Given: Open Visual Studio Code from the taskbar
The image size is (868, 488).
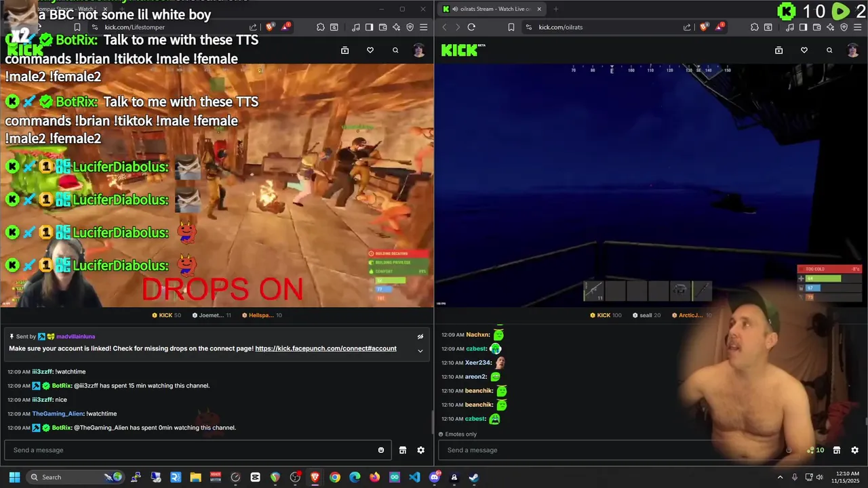Looking at the screenshot, I should (414, 477).
